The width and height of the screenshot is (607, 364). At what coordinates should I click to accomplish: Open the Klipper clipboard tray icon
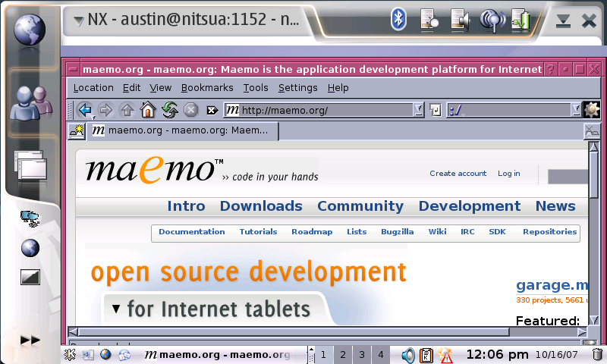pos(426,355)
